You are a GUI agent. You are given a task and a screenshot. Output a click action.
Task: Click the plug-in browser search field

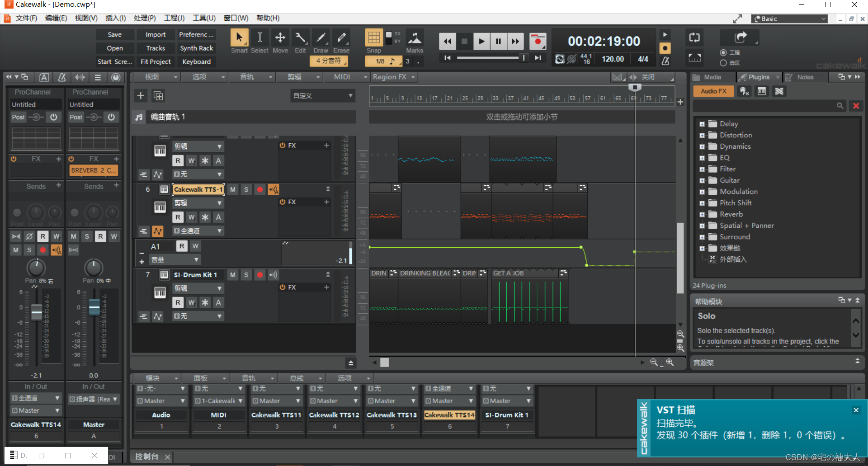pyautogui.click(x=770, y=106)
